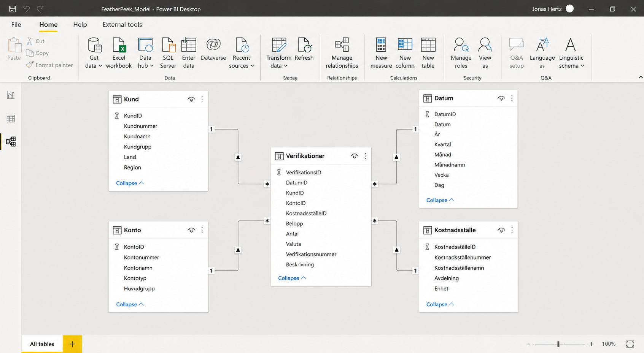644x353 pixels.
Task: Click the Jonas Hertz account avatar
Action: pos(570,9)
